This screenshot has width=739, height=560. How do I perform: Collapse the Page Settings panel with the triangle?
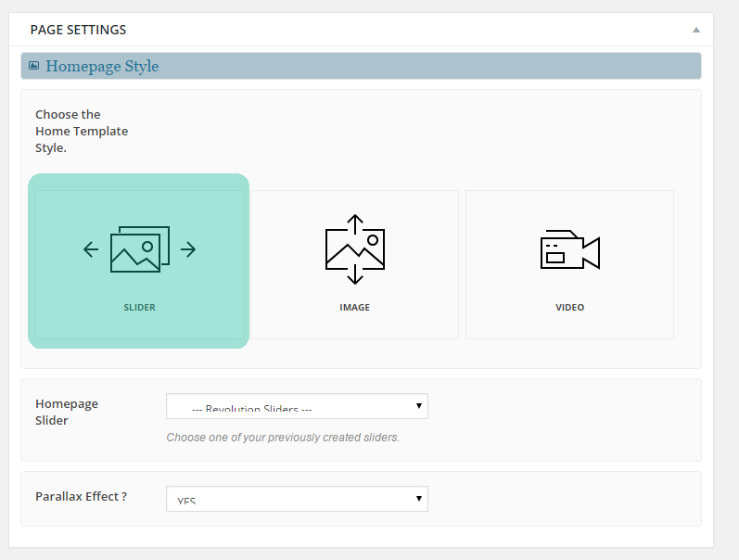click(x=695, y=30)
